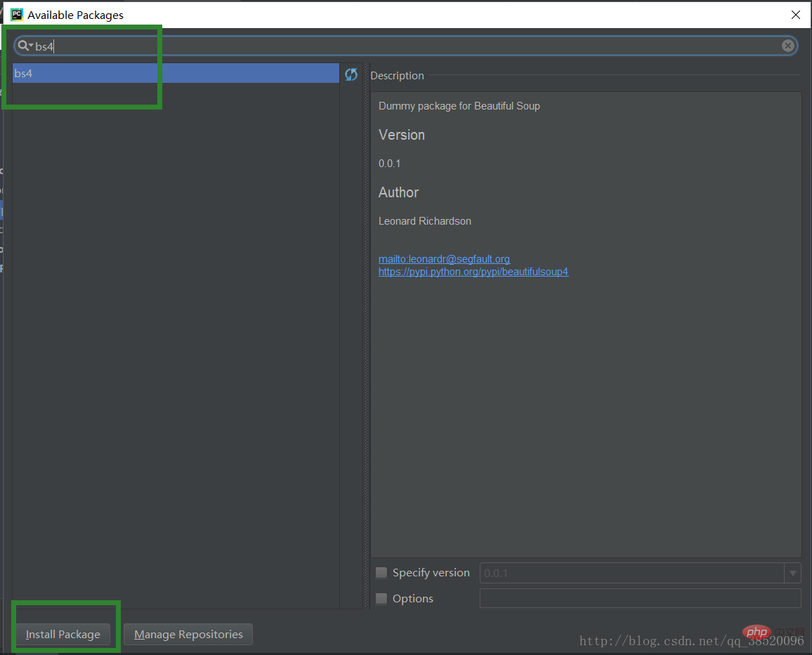The image size is (812, 655).
Task: Focus the package search field
Action: click(405, 46)
